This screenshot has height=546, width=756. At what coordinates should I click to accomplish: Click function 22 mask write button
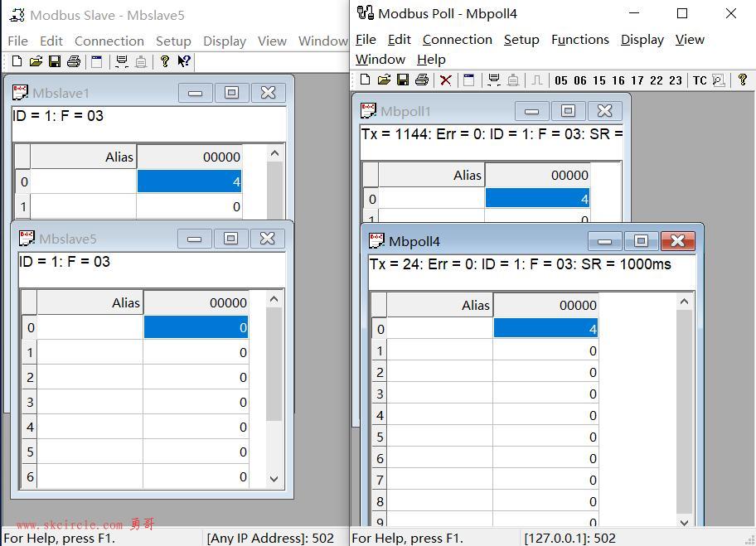(657, 80)
